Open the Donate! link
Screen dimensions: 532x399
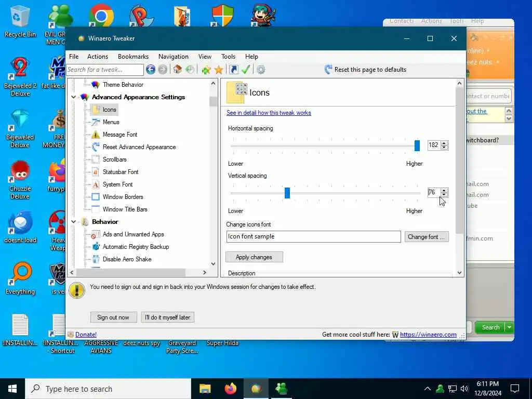pyautogui.click(x=86, y=335)
